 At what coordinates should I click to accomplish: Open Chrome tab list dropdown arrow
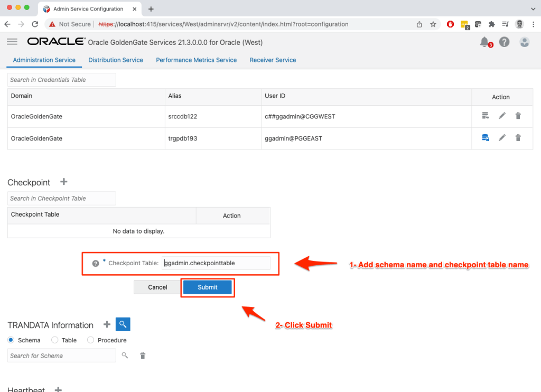[532, 9]
